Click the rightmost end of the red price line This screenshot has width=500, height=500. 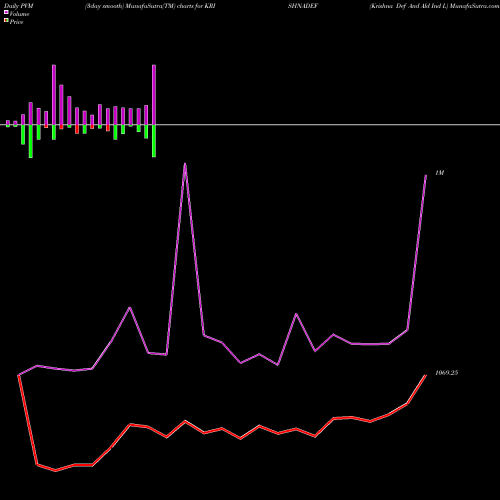point(426,375)
